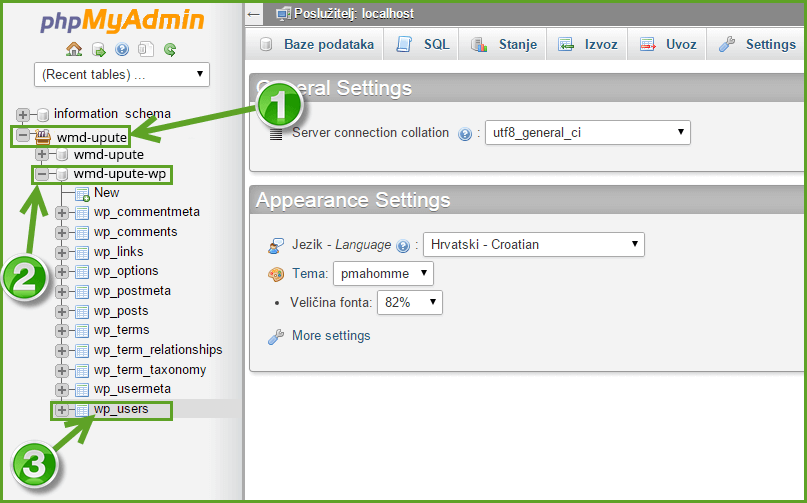The width and height of the screenshot is (807, 503).
Task: Click the wp_users table icon
Action: click(82, 410)
